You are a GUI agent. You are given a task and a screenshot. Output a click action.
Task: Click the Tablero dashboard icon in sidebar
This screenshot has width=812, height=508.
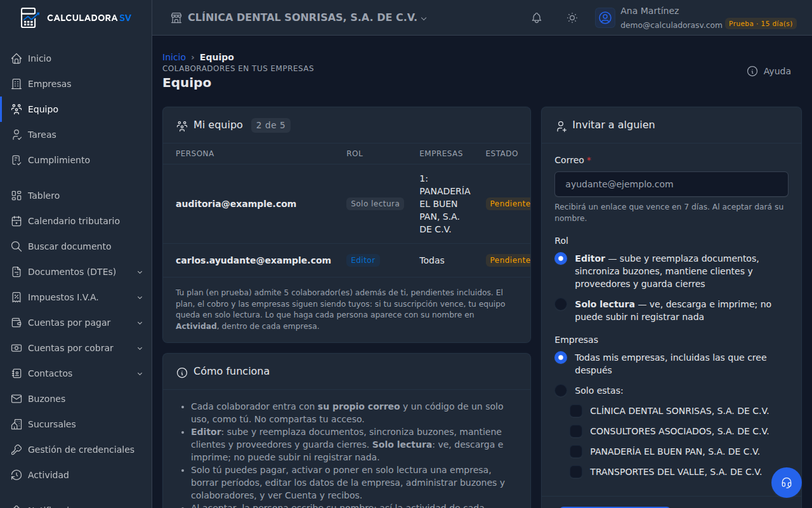16,196
